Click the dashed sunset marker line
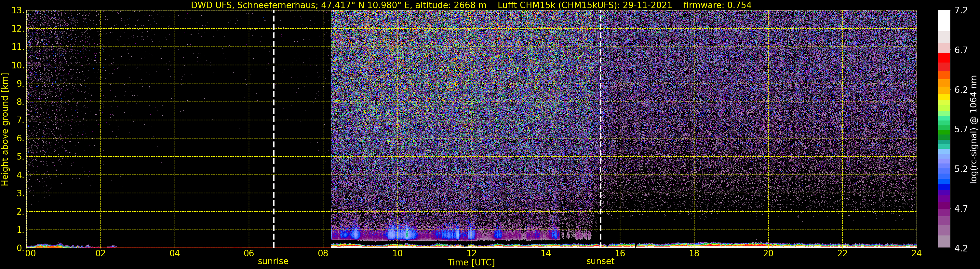This screenshot has height=269, width=980. [x=600, y=129]
